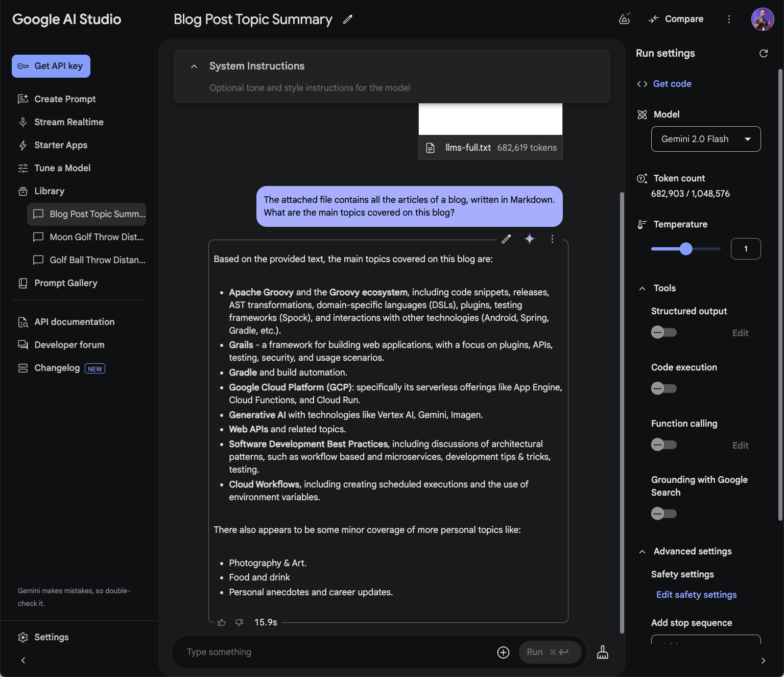Click the Run settings panel scrollbar

click(780, 295)
